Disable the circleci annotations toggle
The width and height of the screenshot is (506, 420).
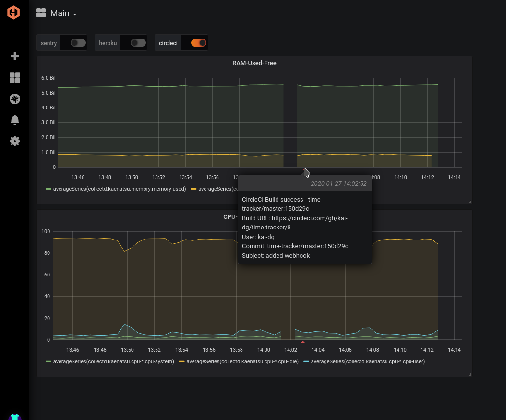(x=198, y=43)
